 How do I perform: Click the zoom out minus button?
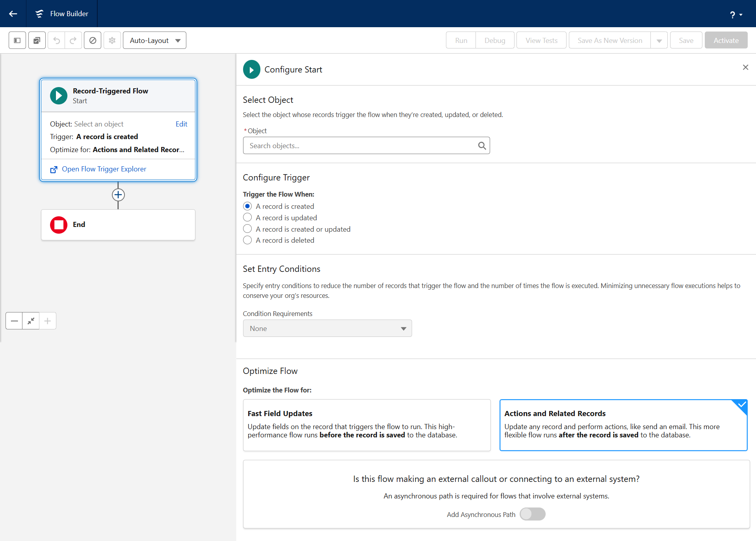[14, 321]
